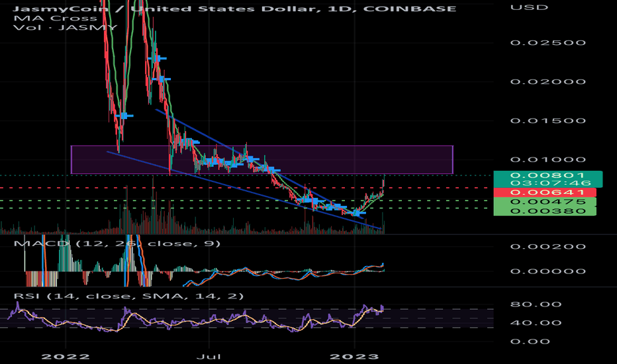The width and height of the screenshot is (617, 364).
Task: Click the 0.02000 price axis value
Action: tap(547, 81)
